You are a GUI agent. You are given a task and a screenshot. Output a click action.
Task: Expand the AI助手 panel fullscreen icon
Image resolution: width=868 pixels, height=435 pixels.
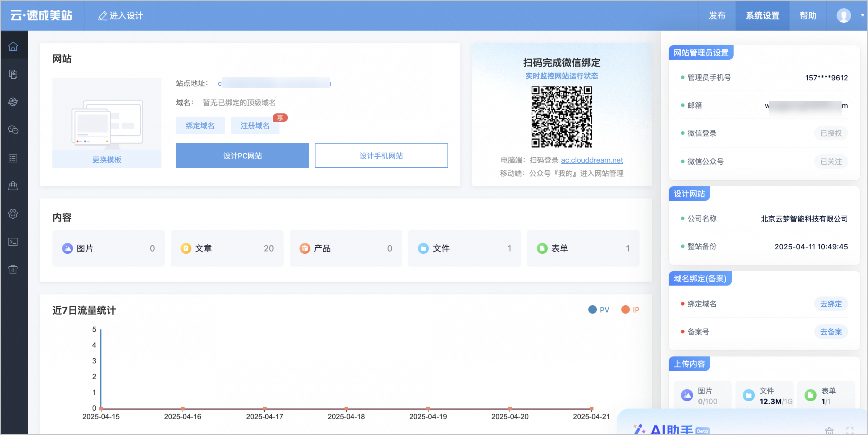pyautogui.click(x=850, y=430)
